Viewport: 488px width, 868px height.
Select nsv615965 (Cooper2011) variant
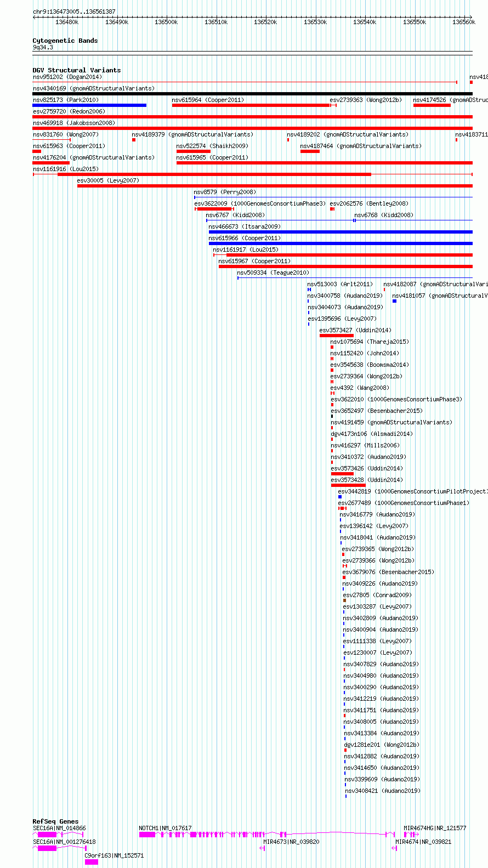[325, 163]
